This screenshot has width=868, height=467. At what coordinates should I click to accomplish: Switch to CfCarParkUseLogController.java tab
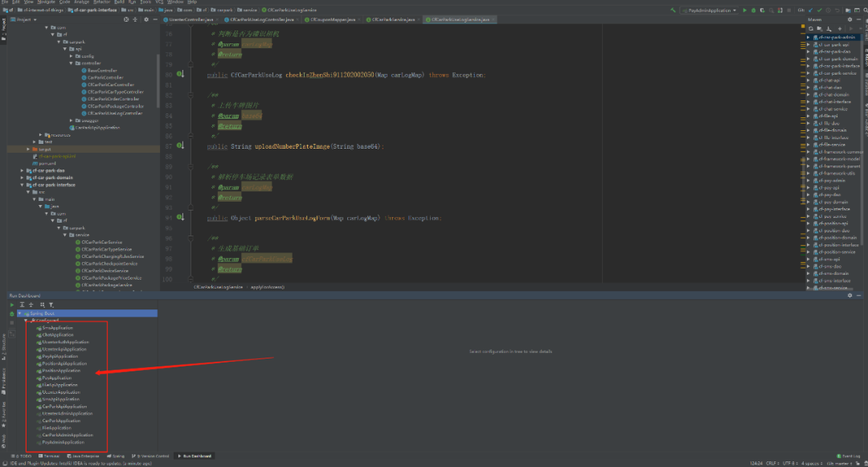pos(261,19)
